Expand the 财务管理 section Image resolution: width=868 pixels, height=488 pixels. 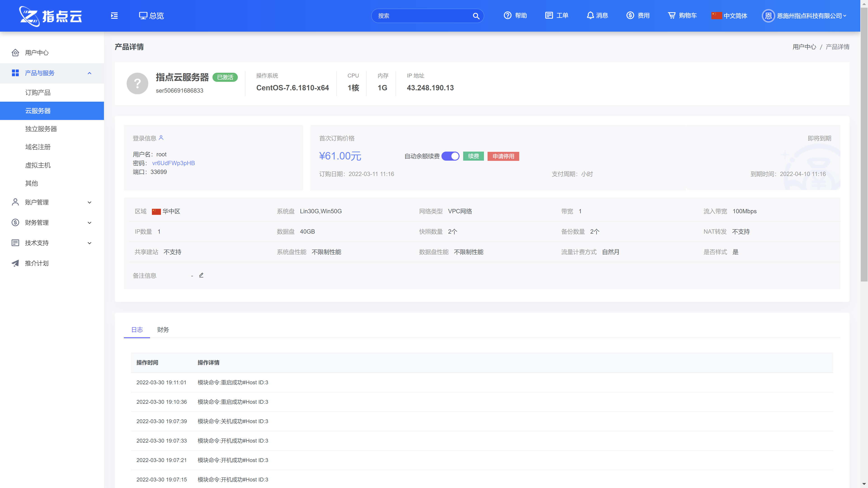[89, 223]
